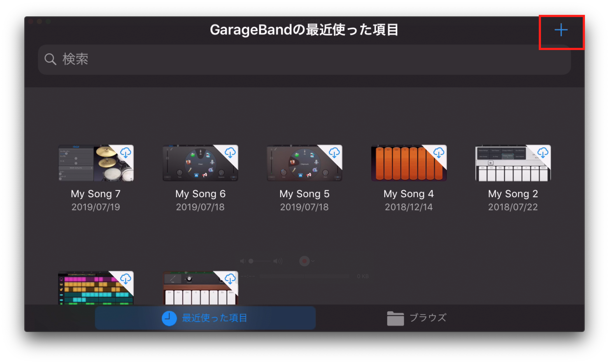Click the My Song 4 title text
609x364 pixels.
pos(409,194)
